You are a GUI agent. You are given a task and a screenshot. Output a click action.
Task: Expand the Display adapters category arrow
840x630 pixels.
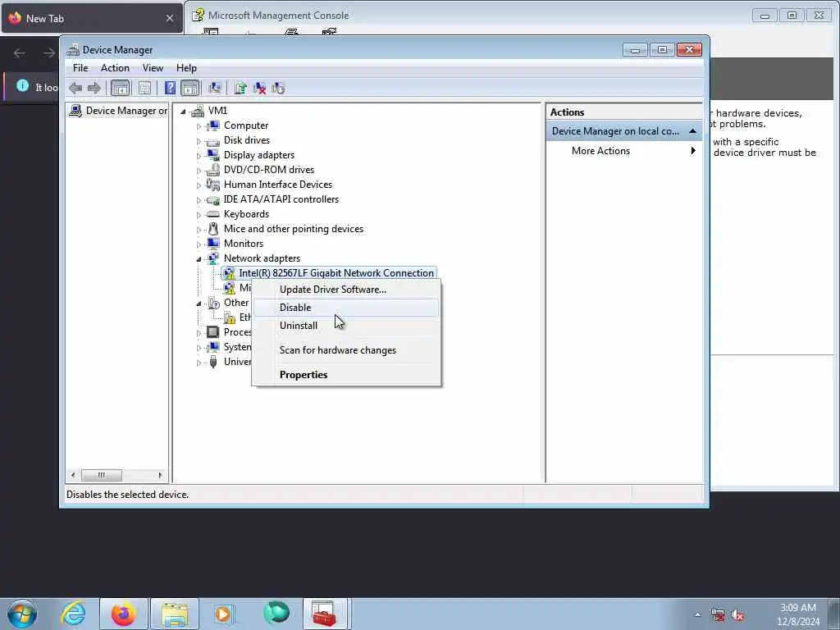pos(199,156)
